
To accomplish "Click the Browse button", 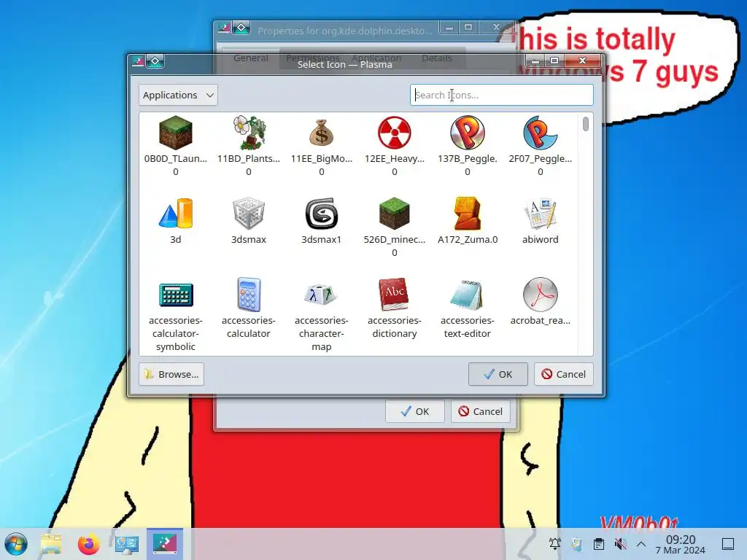I will tap(171, 374).
